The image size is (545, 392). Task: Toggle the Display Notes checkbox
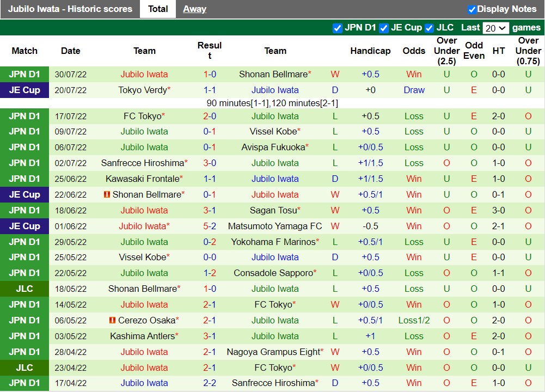(x=471, y=9)
